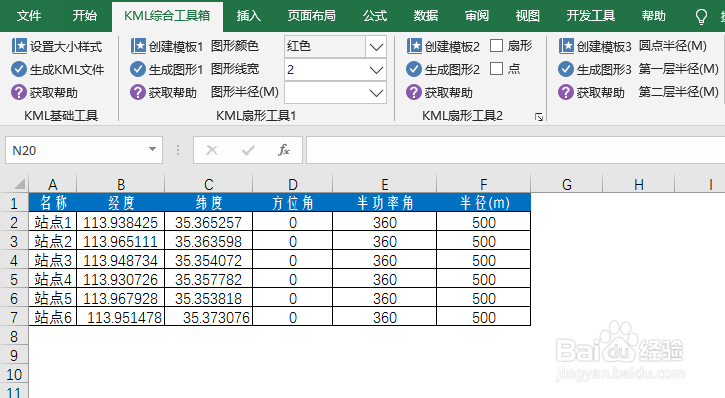
Task: Click the lightbulb Tell Me icon
Action: pos(701,17)
